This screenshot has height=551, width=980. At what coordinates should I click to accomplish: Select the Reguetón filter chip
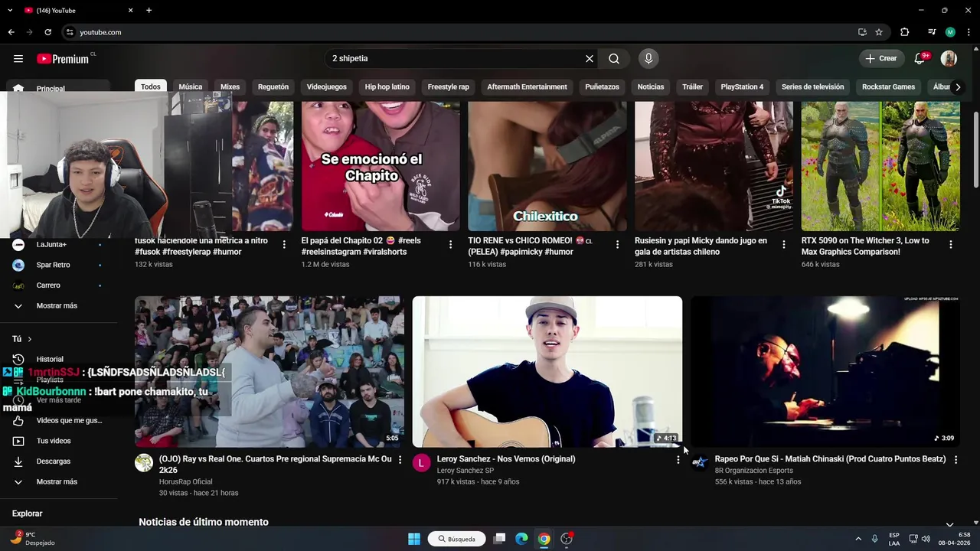(x=273, y=87)
